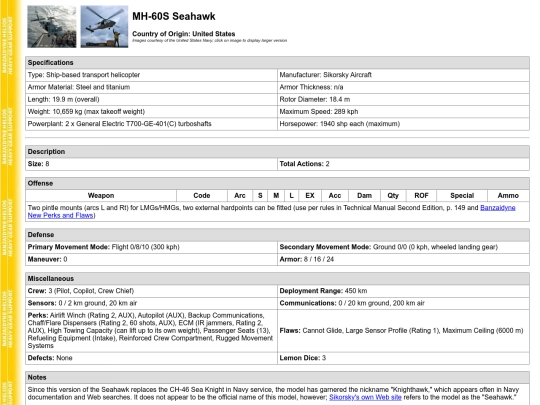
Task: Click the Maximum Speed: 289 kph cell
Action: tap(403, 112)
